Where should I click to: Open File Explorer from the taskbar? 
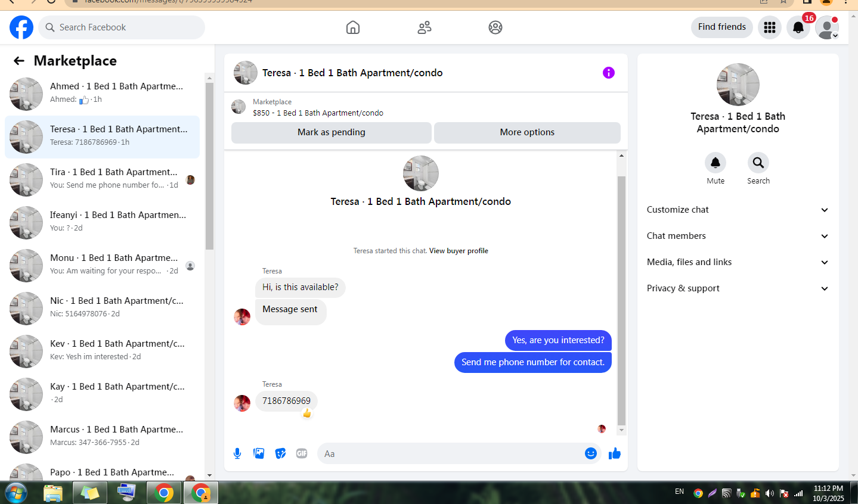pos(53,493)
